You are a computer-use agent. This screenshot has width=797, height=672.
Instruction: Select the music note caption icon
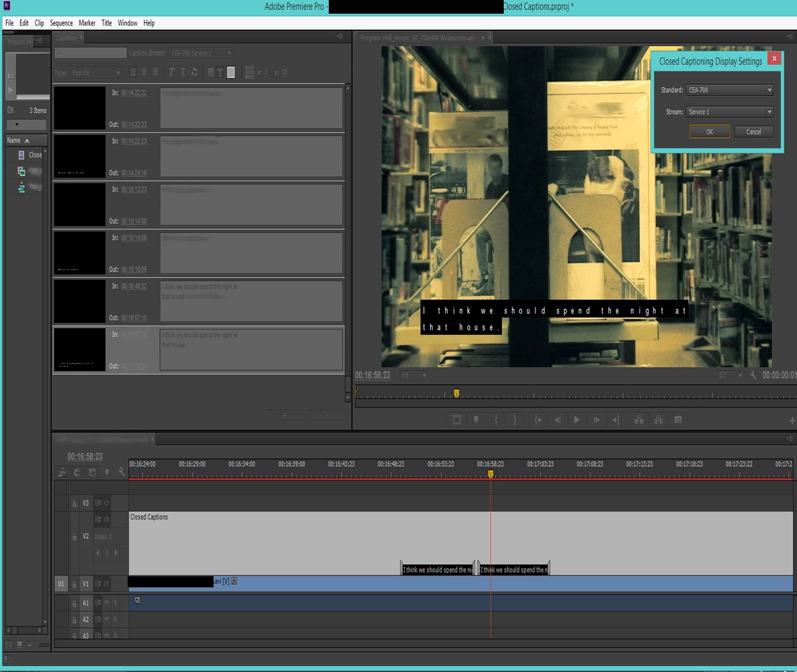pos(194,72)
